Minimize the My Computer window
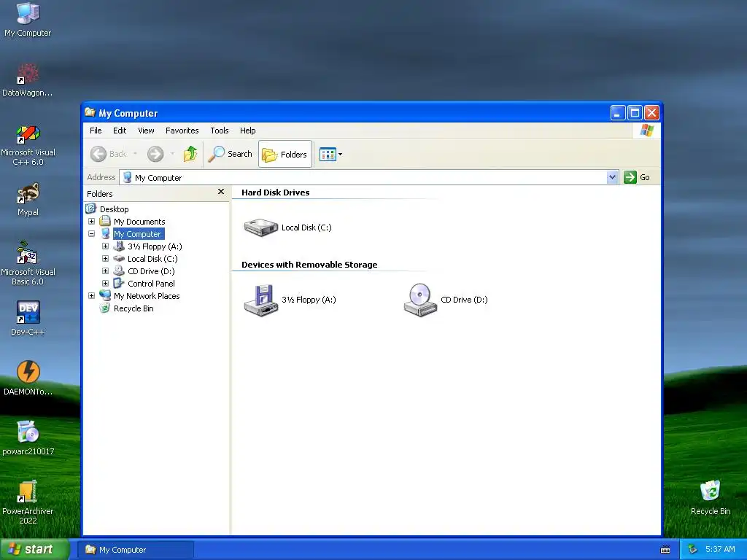Image resolution: width=747 pixels, height=560 pixels. pos(618,113)
